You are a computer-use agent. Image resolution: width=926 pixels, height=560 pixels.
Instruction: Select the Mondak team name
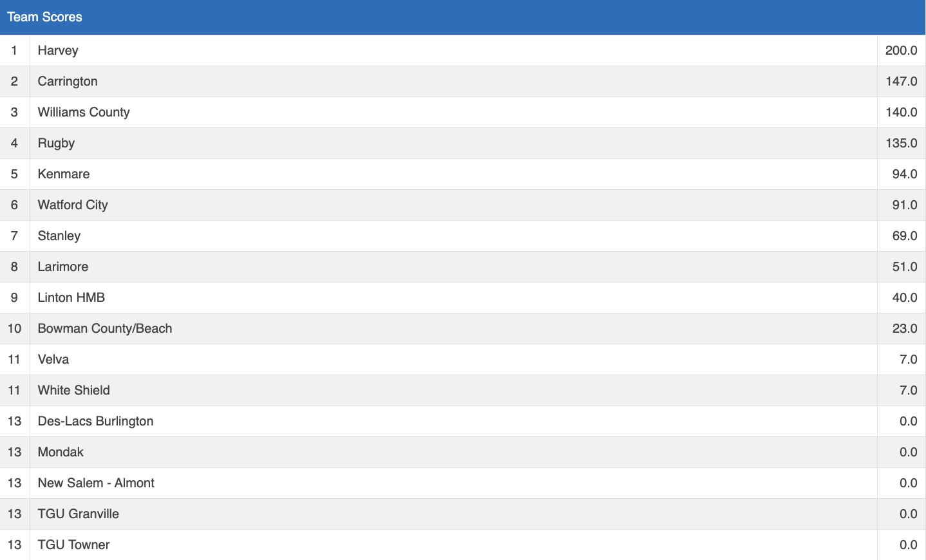(61, 452)
